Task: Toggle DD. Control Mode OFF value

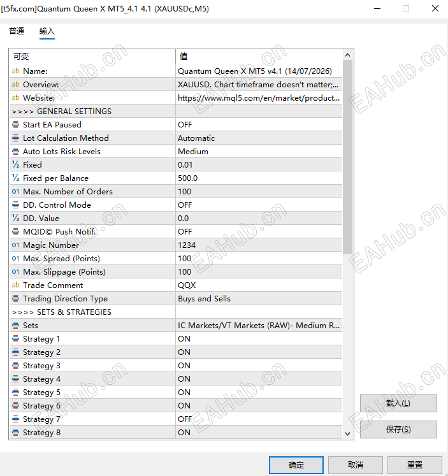Action: tap(259, 205)
